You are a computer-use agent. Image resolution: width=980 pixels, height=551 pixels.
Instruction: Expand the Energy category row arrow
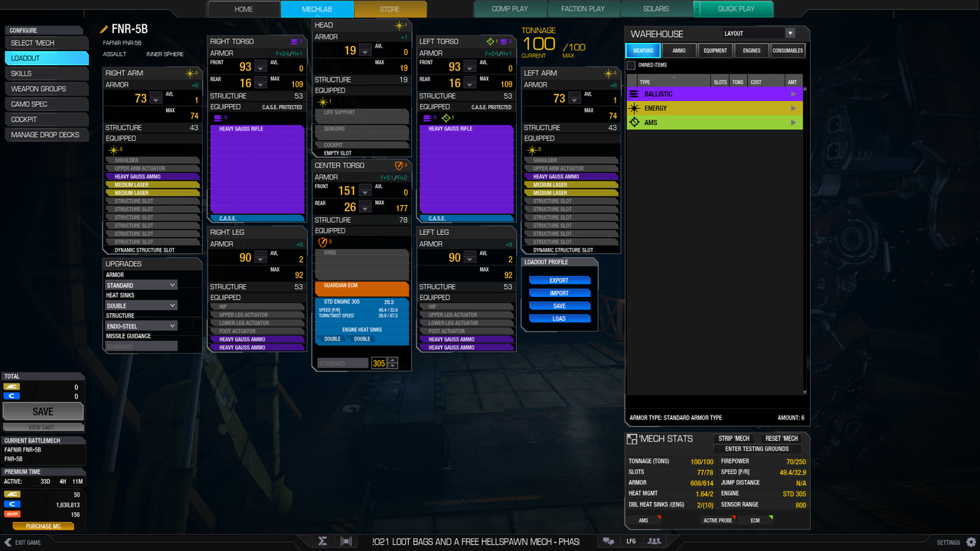point(793,109)
